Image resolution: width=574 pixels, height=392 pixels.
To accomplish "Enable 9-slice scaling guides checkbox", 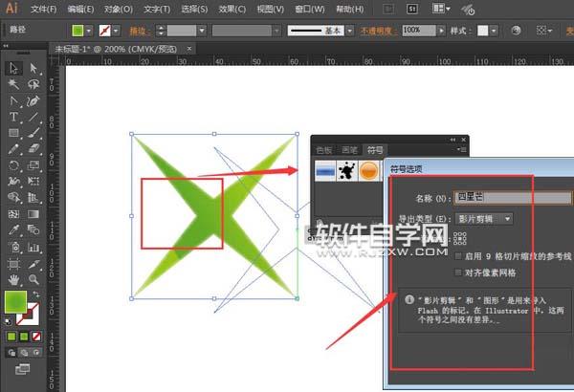I will 461,256.
